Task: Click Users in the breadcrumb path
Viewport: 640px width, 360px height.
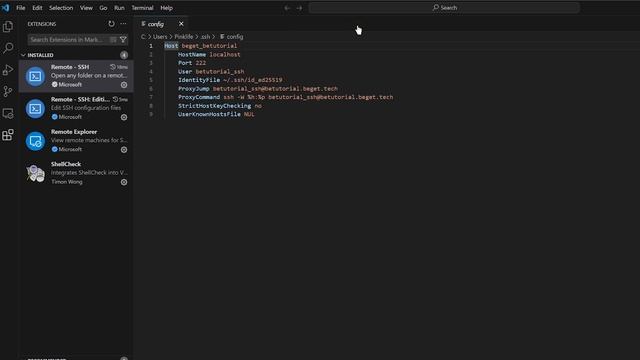Action: pyautogui.click(x=160, y=37)
